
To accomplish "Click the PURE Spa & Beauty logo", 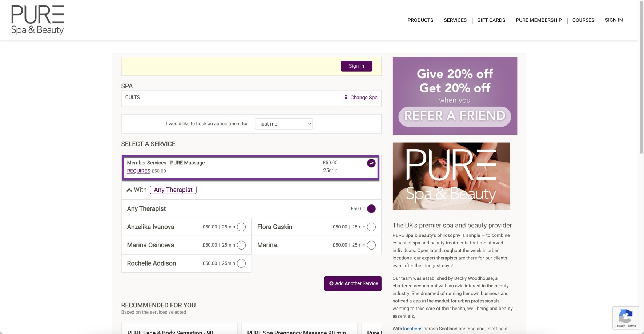I will coord(37,20).
